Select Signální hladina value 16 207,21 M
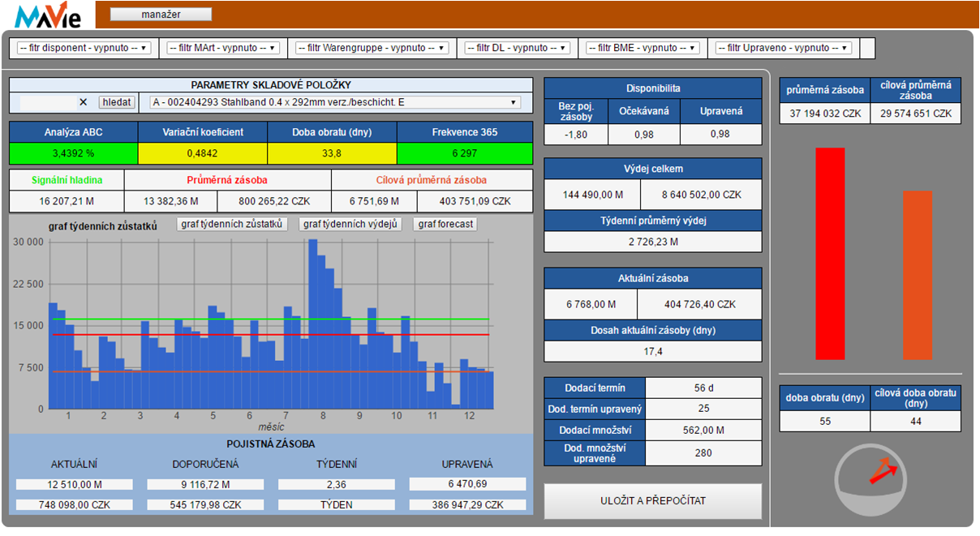Image resolution: width=980 pixels, height=536 pixels. [x=67, y=201]
